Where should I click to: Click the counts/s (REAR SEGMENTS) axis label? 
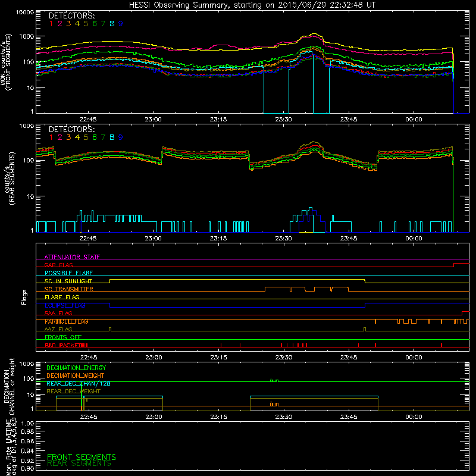pyautogui.click(x=9, y=178)
